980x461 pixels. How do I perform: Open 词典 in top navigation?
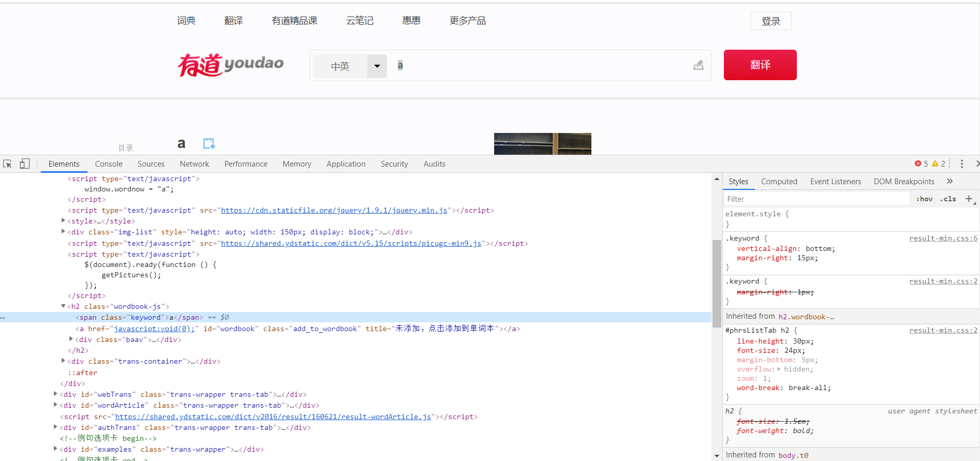point(186,21)
